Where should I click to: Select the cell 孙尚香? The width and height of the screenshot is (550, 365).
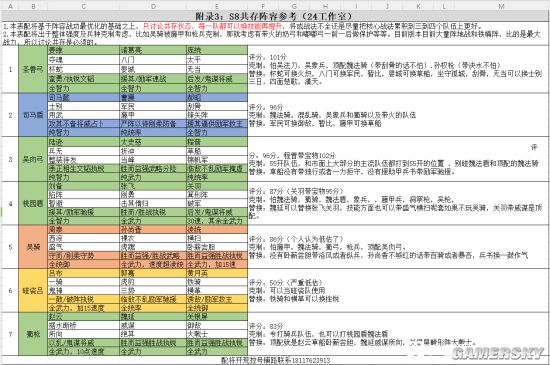(x=153, y=230)
